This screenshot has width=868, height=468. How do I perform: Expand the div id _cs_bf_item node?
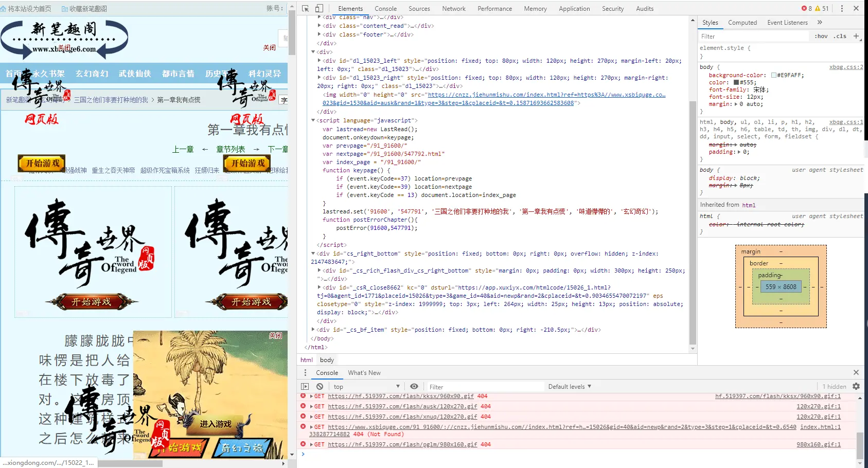(x=313, y=330)
